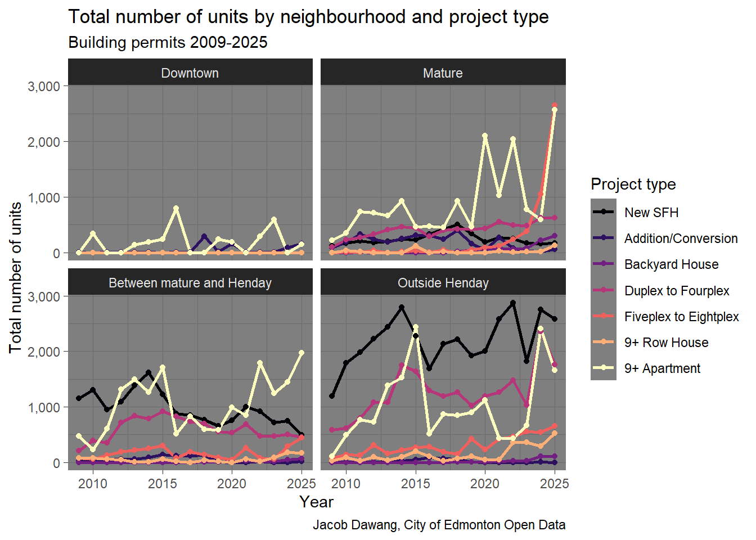
Task: Click the Outside Henday panel header
Action: click(x=443, y=282)
